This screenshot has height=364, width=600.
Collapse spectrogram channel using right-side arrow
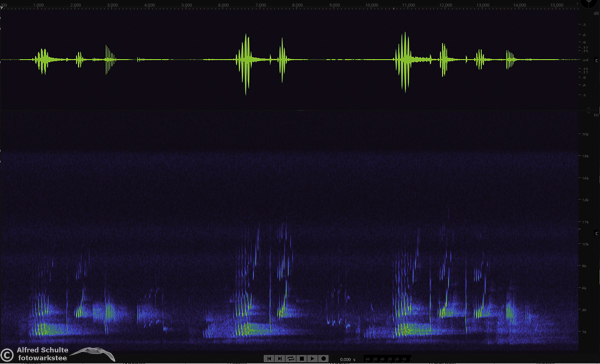coord(596,233)
